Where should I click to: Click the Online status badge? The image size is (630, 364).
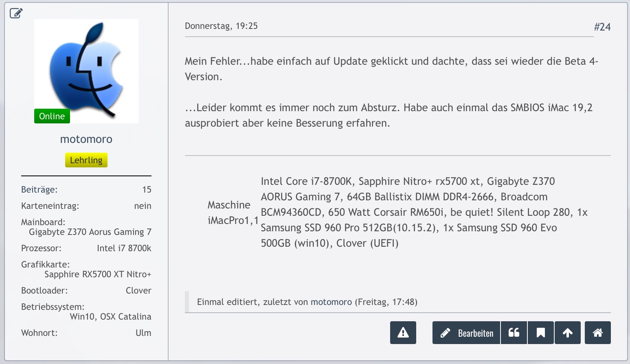(52, 116)
